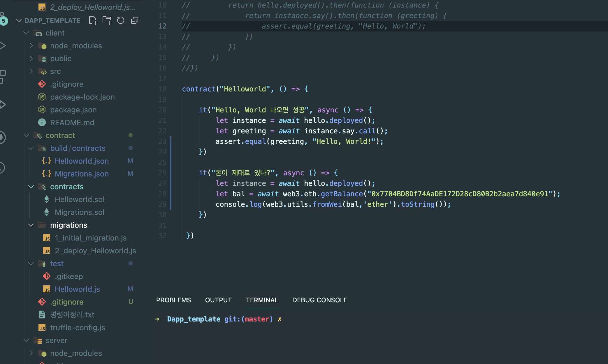The width and height of the screenshot is (608, 364).
Task: Click the New File icon in explorer header
Action: [93, 20]
